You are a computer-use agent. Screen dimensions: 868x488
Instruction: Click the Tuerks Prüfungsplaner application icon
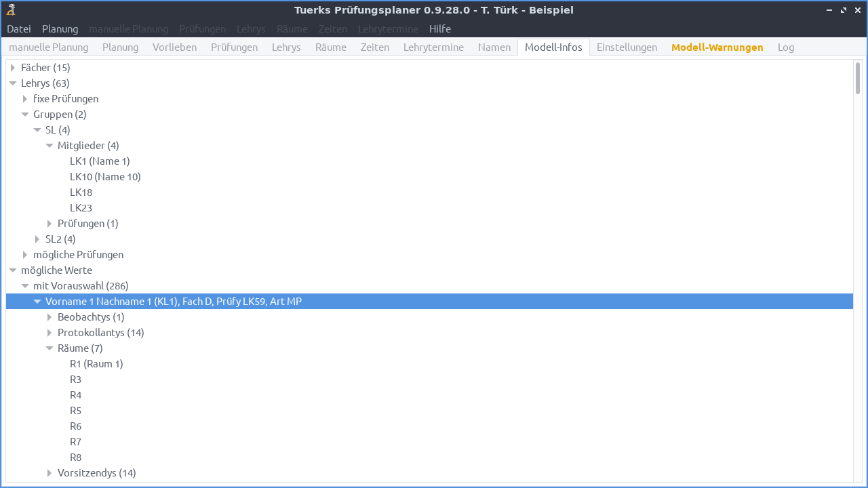[9, 9]
